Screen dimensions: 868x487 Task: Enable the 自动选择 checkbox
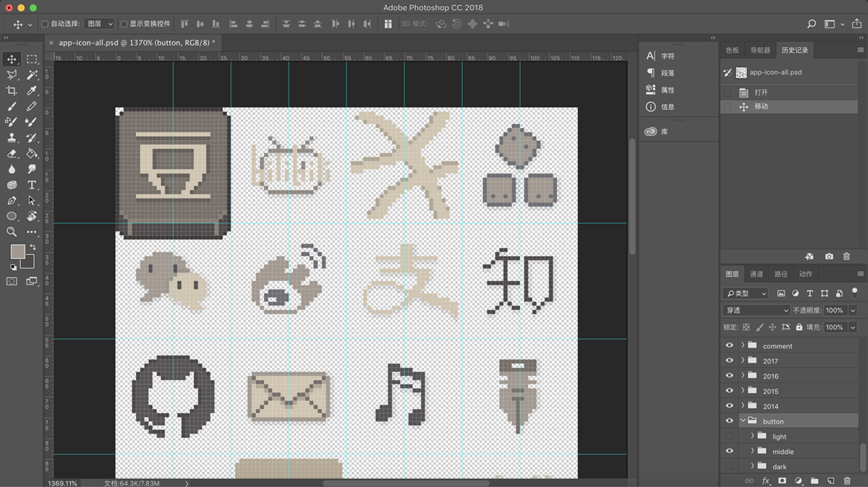tap(45, 24)
